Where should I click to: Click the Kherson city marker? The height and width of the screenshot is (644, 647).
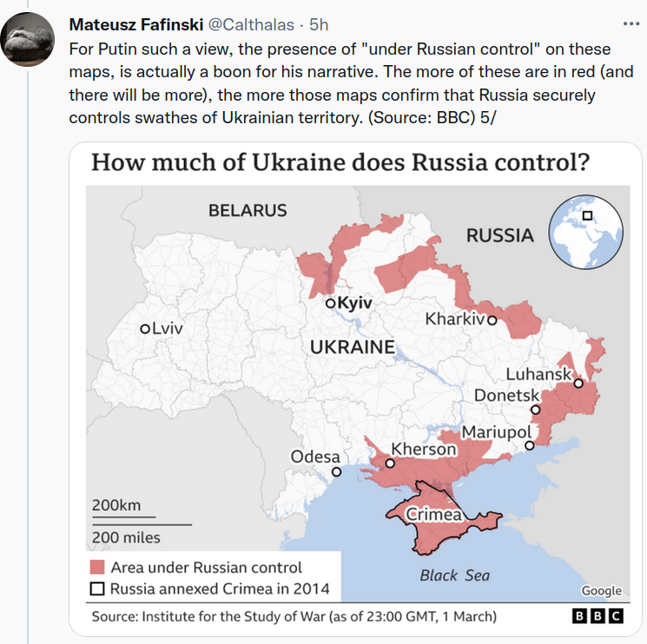click(390, 463)
